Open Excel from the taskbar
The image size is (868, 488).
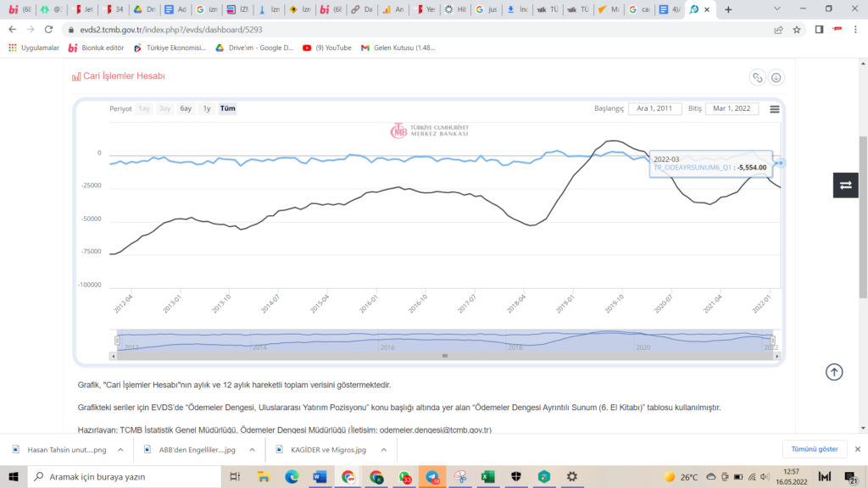click(x=488, y=477)
